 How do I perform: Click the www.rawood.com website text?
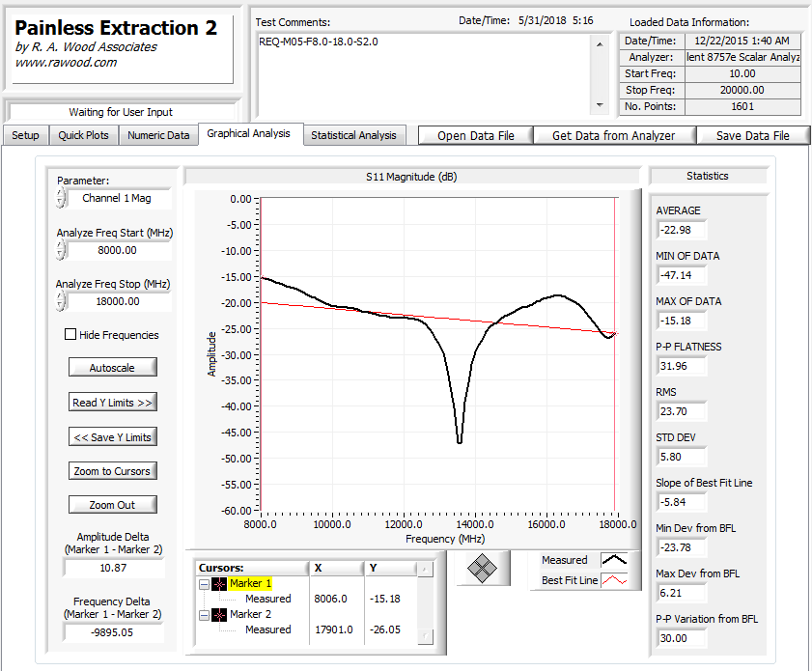coord(66,63)
